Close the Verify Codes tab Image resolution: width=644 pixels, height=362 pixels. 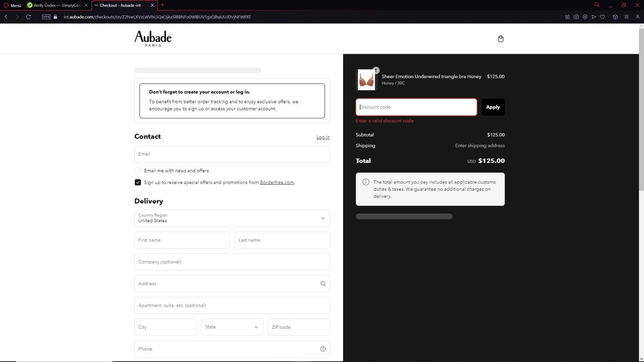86,5
